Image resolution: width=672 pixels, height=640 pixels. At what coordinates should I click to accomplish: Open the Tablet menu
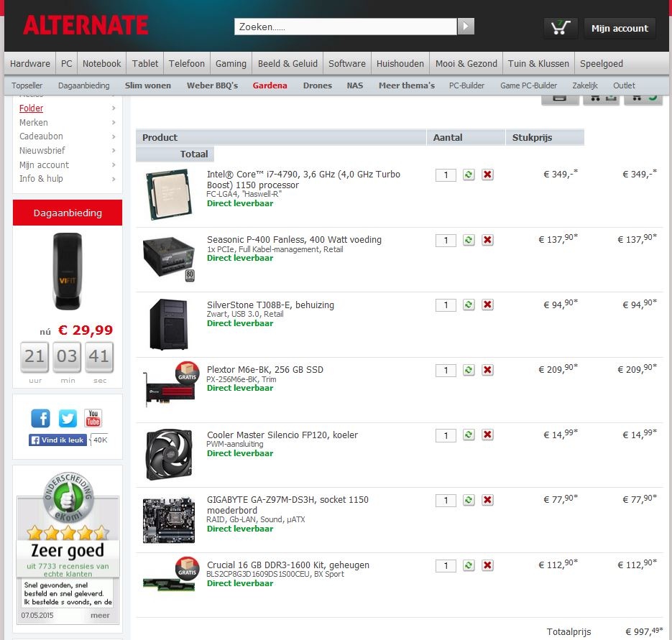[x=145, y=63]
